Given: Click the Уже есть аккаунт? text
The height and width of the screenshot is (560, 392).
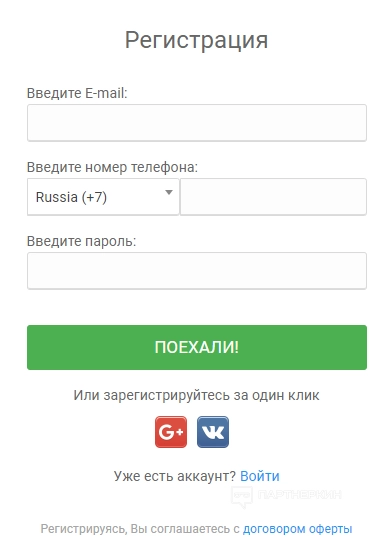Looking at the screenshot, I should click(175, 476).
